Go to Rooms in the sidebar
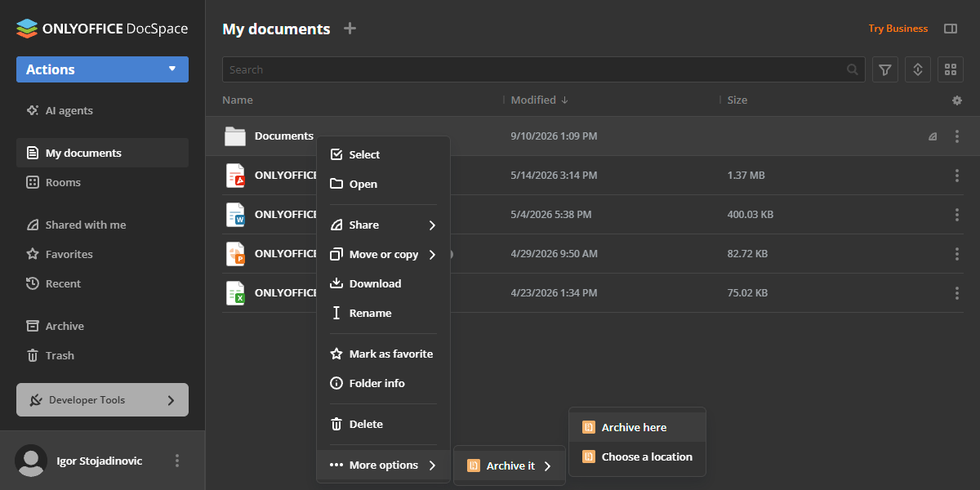The height and width of the screenshot is (490, 980). [102, 182]
